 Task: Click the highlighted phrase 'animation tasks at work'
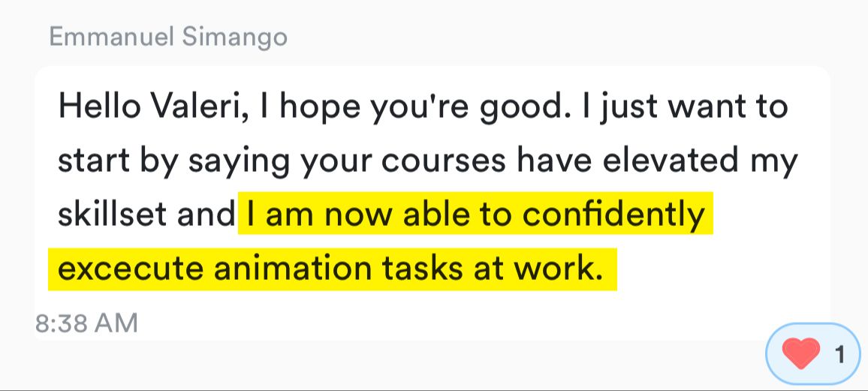point(412,269)
